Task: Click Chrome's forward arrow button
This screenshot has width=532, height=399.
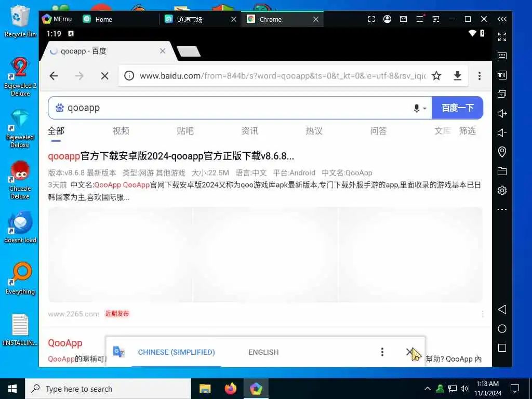Action: [79, 76]
